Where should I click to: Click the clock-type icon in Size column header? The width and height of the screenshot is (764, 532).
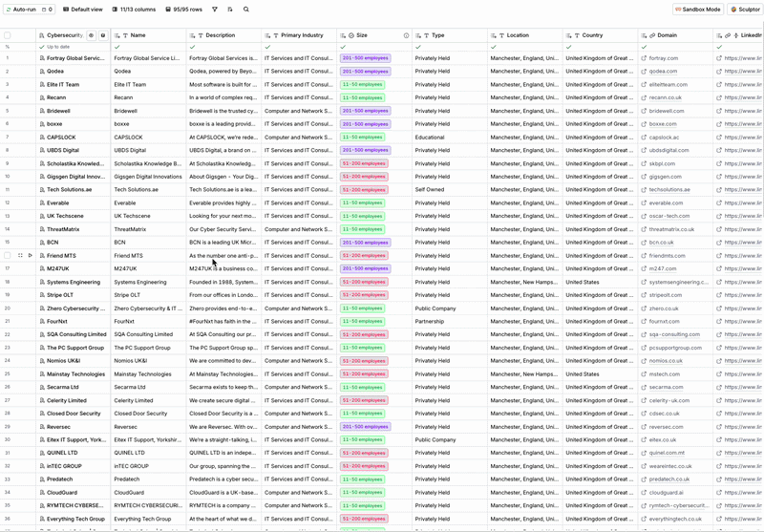tap(351, 35)
